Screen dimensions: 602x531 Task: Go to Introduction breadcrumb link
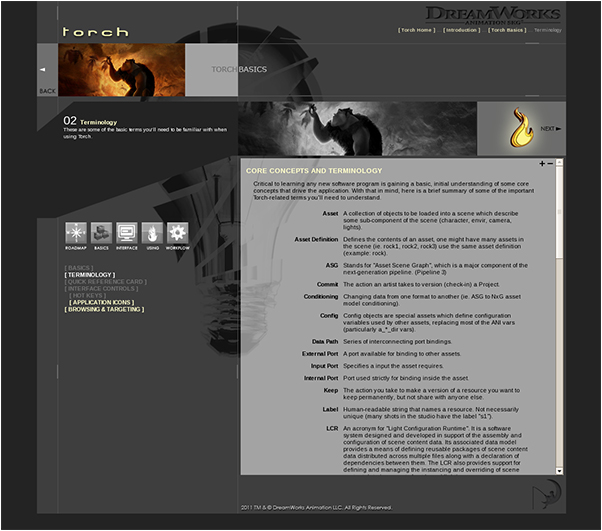click(461, 30)
